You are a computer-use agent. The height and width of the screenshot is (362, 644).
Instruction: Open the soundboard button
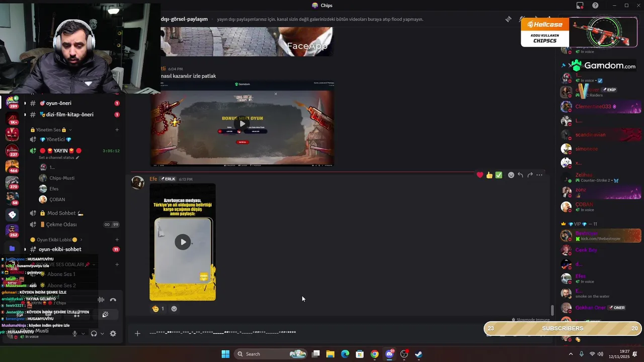pyautogui.click(x=105, y=315)
